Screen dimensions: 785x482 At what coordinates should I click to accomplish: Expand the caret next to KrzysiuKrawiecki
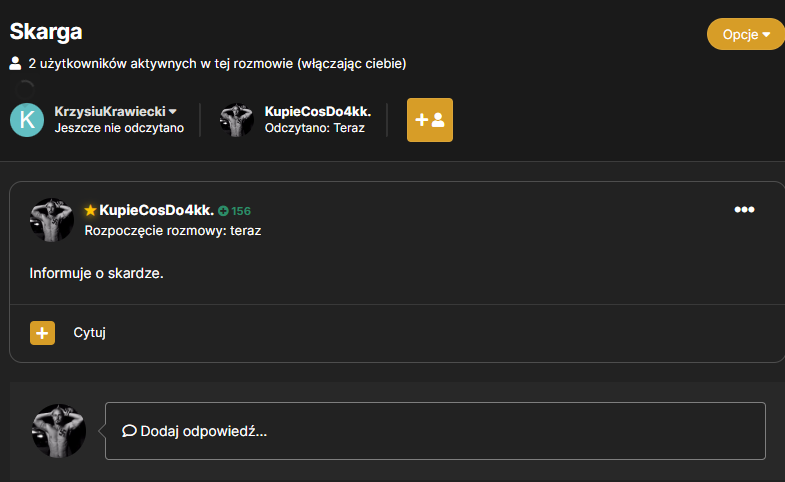click(173, 112)
